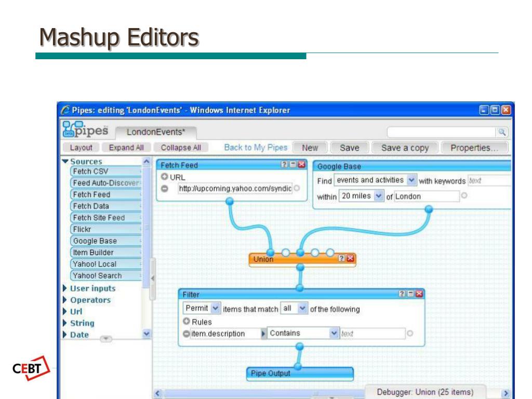532x399 pixels.
Task: Follow the Back to My Pipes link
Action: tap(256, 148)
